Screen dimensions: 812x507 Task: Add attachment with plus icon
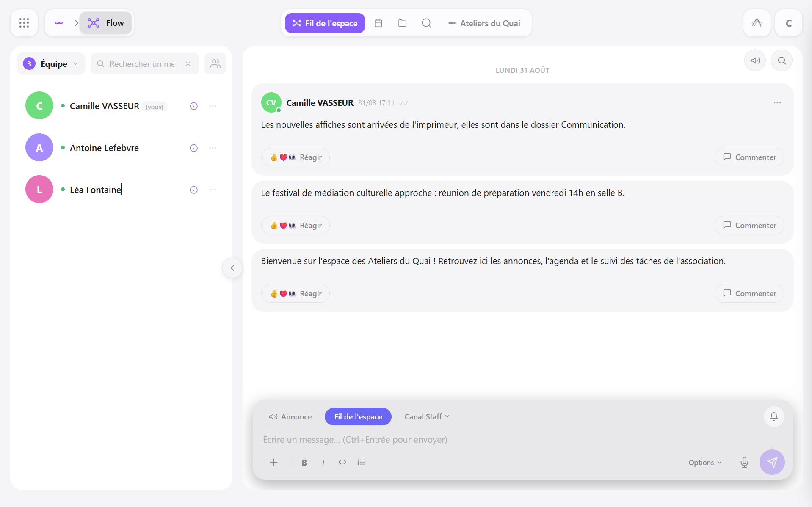point(274,462)
